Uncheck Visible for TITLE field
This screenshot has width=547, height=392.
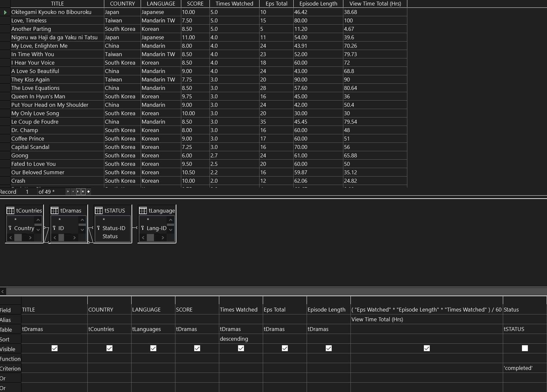click(55, 348)
